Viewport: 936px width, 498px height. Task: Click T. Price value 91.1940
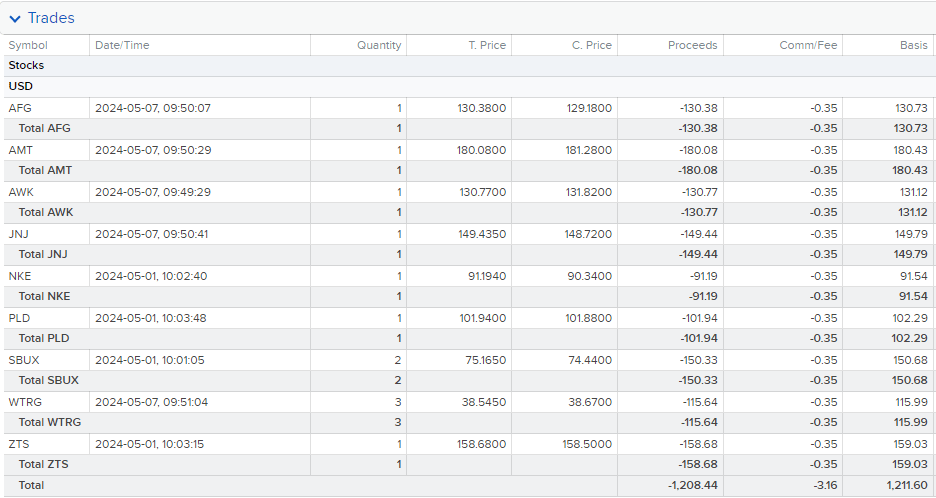[487, 276]
